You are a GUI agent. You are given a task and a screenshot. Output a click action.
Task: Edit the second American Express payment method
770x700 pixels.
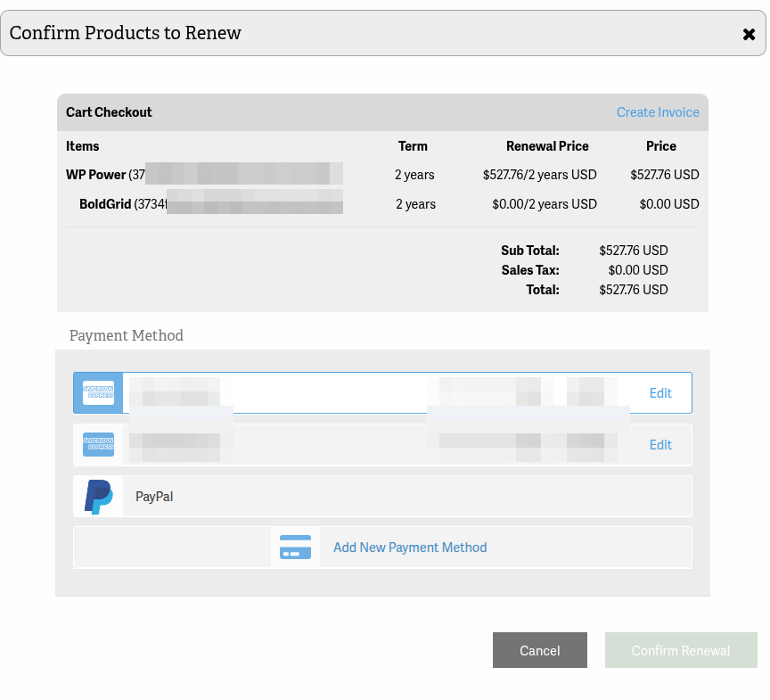(660, 445)
